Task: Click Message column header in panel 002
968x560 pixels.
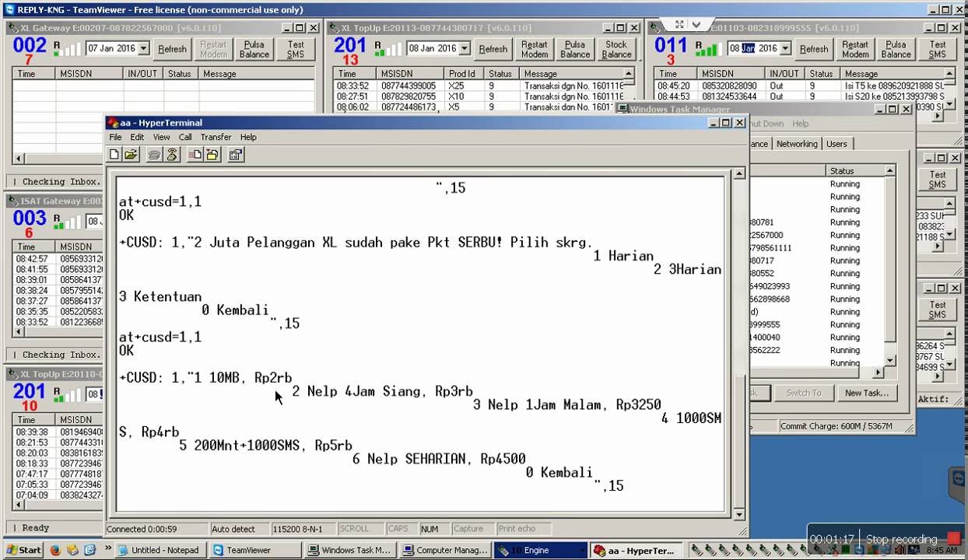Action: 257,74
